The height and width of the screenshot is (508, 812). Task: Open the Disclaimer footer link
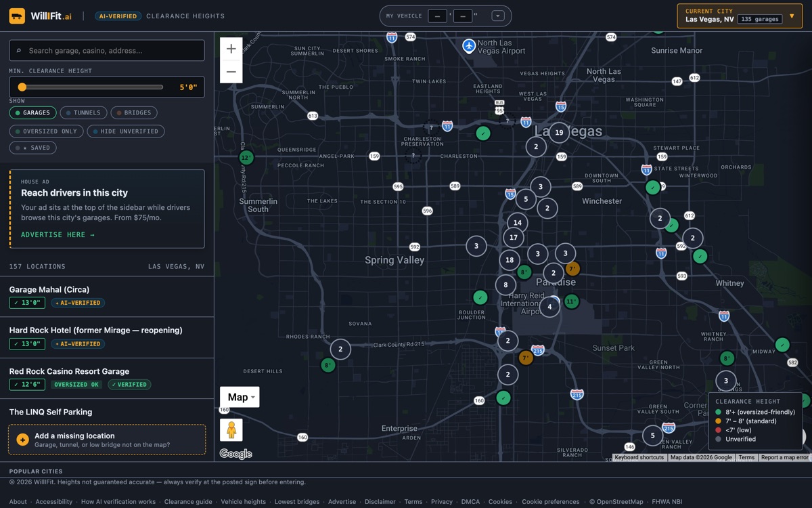(x=380, y=502)
